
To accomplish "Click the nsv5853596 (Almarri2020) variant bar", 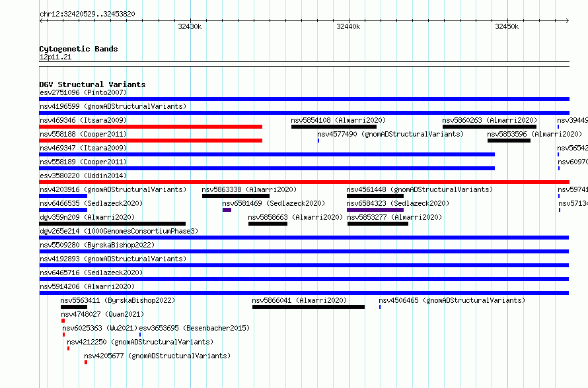I will pos(509,141).
